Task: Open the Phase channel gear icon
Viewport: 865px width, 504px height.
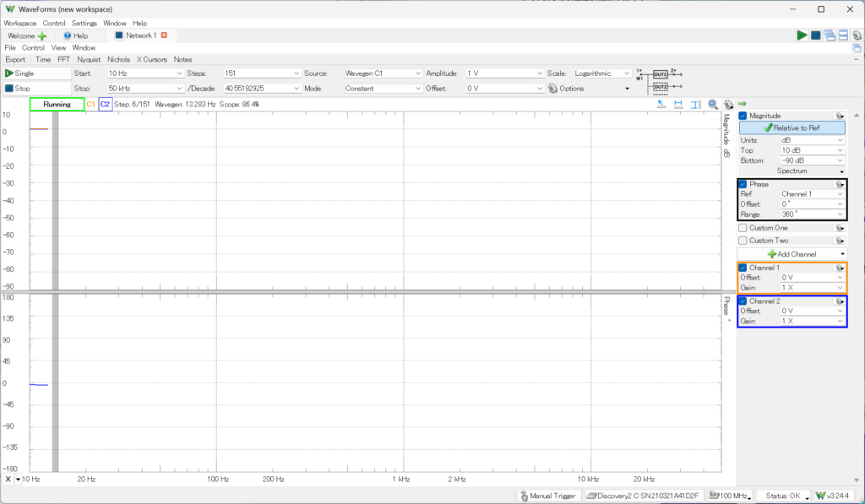Action: [839, 184]
